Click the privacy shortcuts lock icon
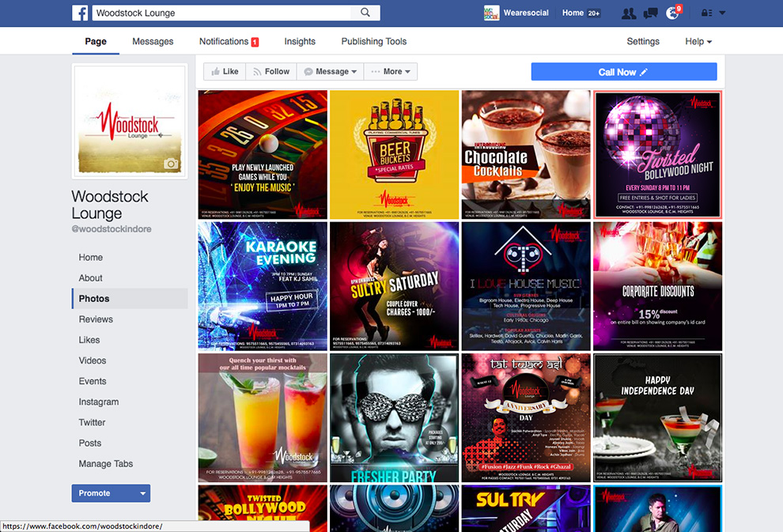The image size is (783, 532). coord(706,13)
